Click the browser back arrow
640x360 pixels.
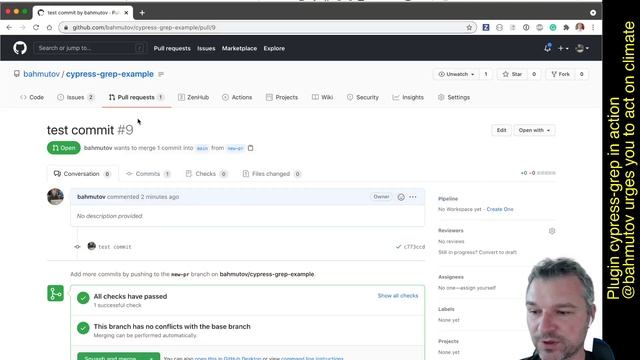click(9, 27)
